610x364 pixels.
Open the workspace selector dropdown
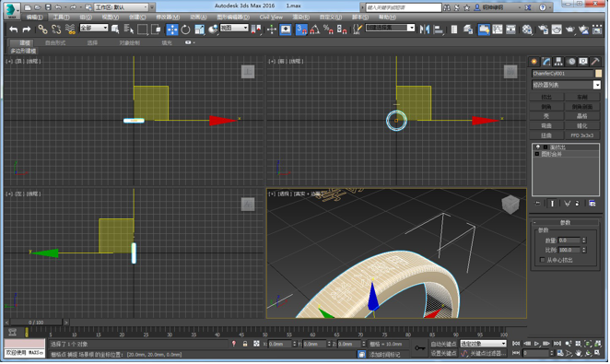(x=122, y=7)
